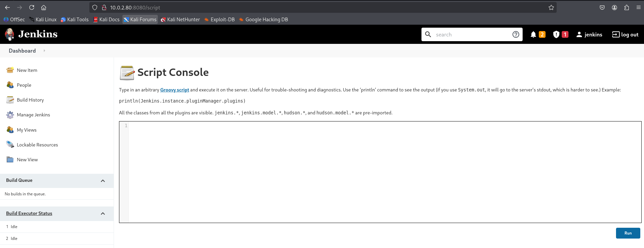The width and height of the screenshot is (644, 248).
Task: Run the Groovy script
Action: 628,233
